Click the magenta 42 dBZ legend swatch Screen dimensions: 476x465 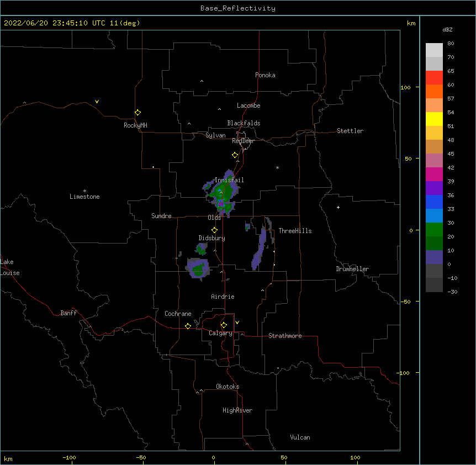434,174
